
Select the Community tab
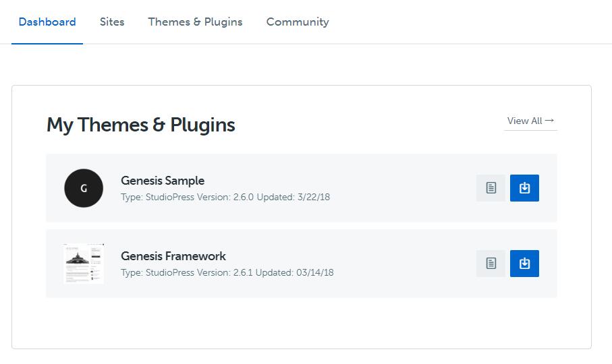298,22
